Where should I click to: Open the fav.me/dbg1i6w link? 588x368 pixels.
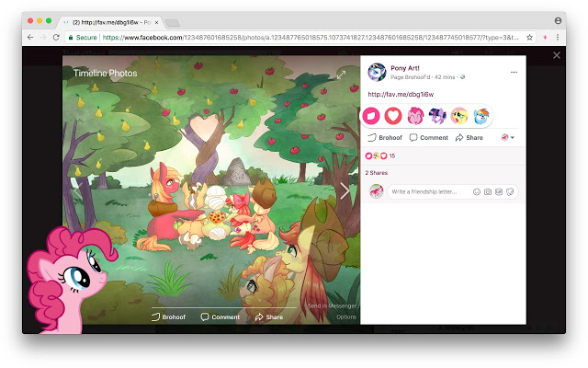401,94
